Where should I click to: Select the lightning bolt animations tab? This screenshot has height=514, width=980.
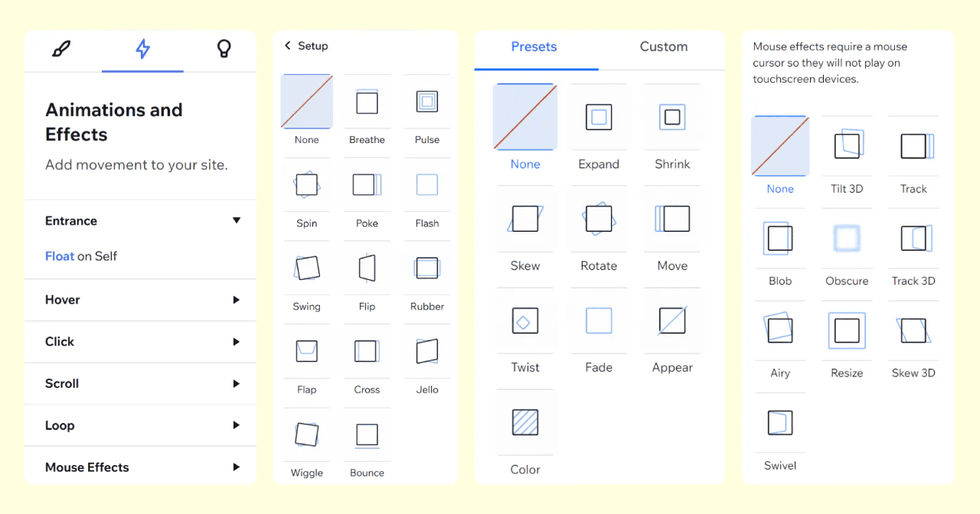pos(142,47)
